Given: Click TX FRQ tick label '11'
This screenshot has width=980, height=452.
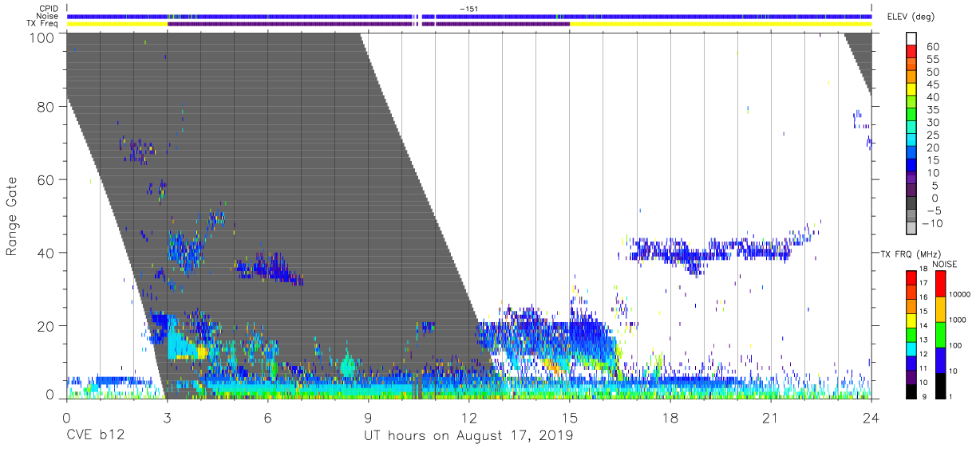Looking at the screenshot, I should (924, 368).
